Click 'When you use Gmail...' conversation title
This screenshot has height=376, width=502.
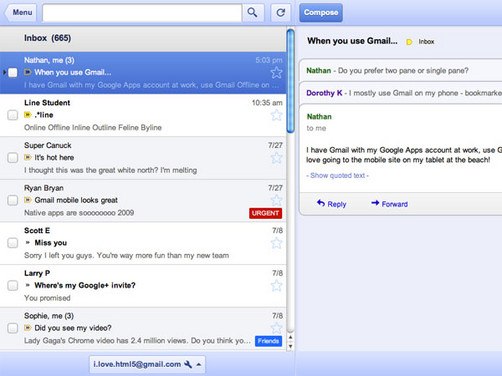[x=352, y=41]
